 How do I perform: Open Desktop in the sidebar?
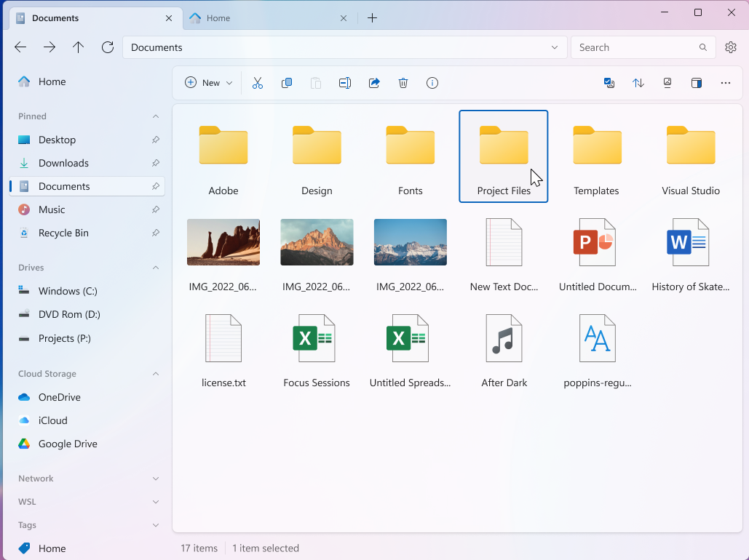tap(87, 140)
